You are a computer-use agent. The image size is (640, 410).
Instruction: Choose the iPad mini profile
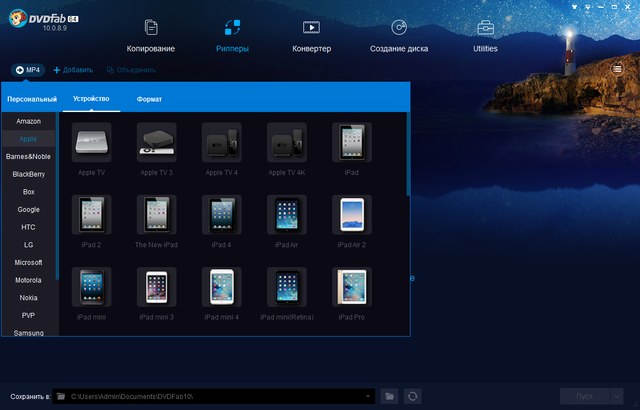(x=91, y=294)
